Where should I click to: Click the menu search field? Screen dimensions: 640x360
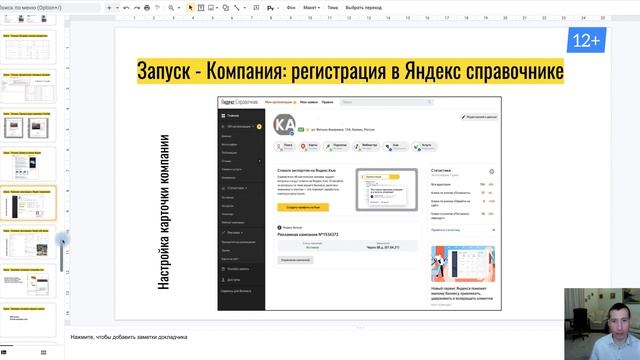[x=49, y=7]
